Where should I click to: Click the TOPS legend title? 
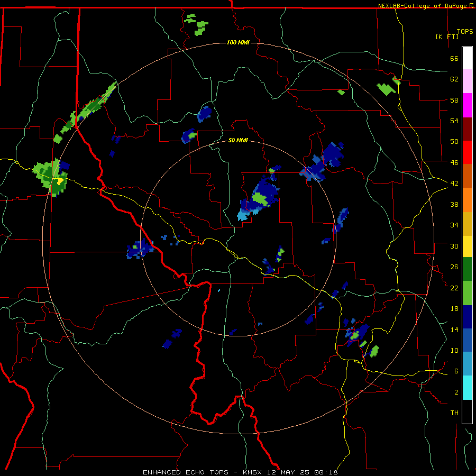click(465, 32)
